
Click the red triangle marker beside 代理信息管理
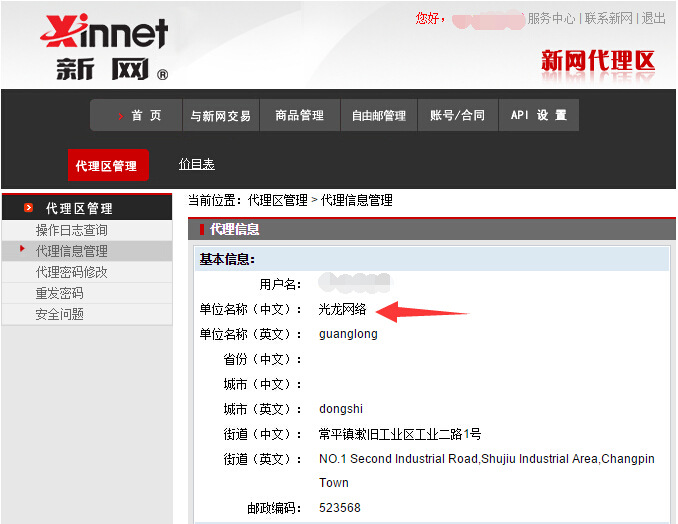(x=23, y=249)
